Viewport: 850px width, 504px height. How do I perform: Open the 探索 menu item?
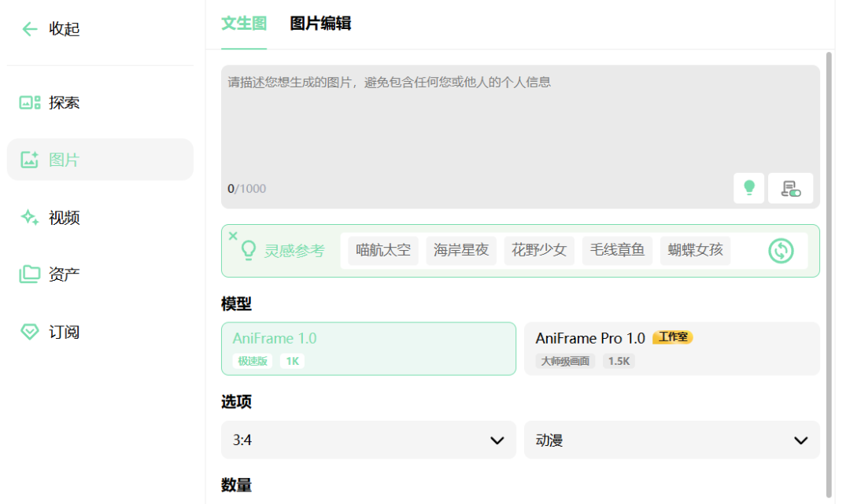pyautogui.click(x=100, y=102)
